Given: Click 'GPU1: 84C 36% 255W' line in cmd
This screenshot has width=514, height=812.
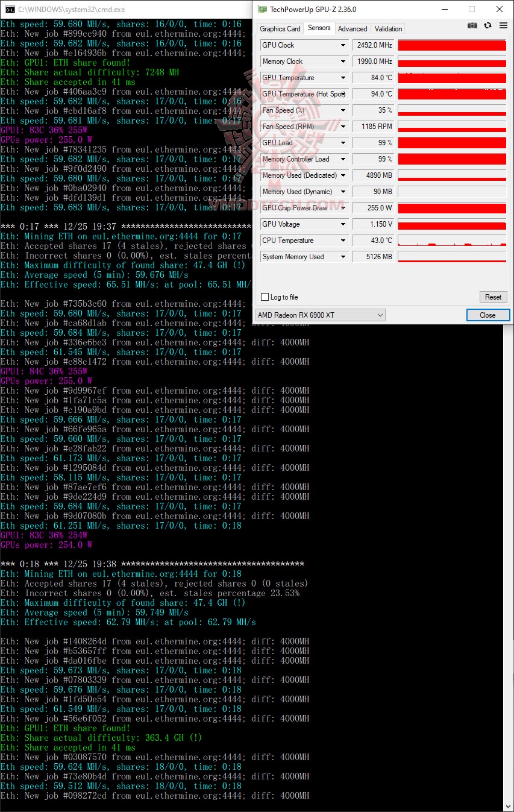Looking at the screenshot, I should coord(43,371).
